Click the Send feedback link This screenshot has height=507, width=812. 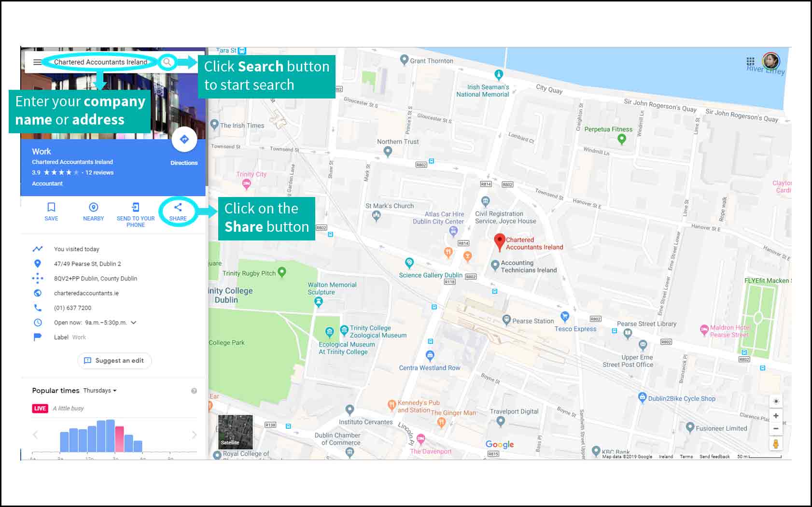click(x=714, y=457)
